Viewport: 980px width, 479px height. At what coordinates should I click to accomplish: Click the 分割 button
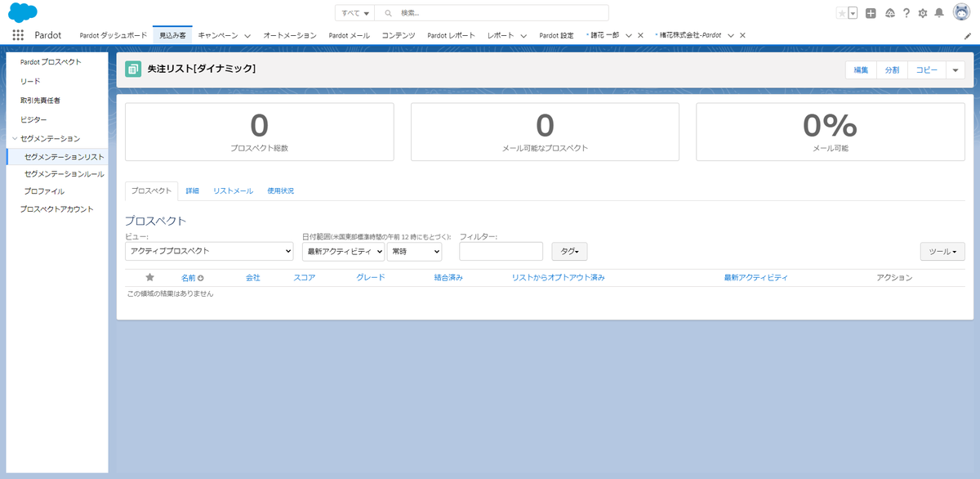click(891, 69)
